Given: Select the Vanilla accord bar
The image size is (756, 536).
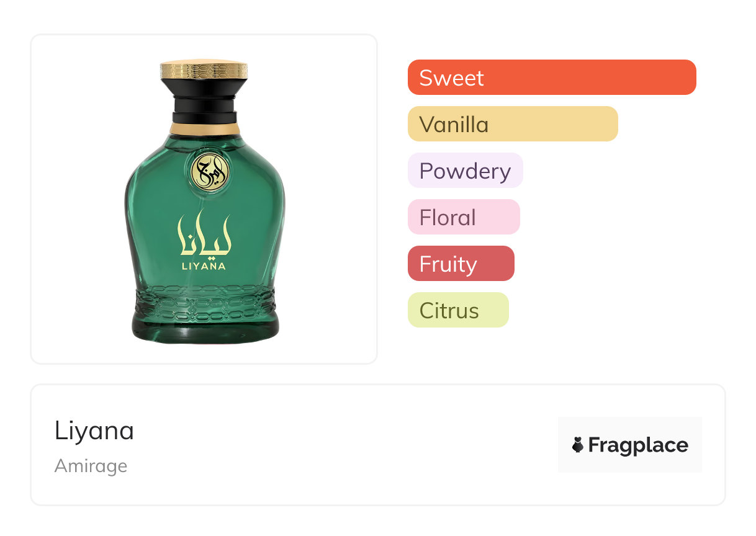Looking at the screenshot, I should click(512, 124).
